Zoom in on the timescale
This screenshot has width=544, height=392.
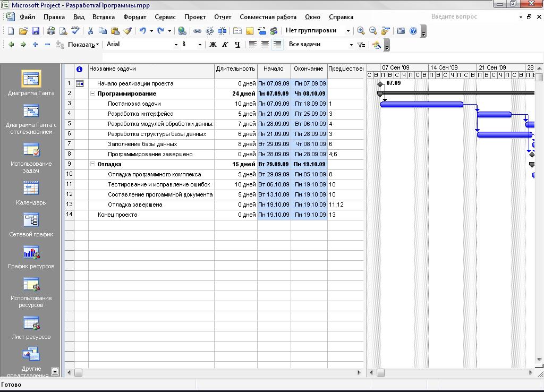pyautogui.click(x=361, y=31)
